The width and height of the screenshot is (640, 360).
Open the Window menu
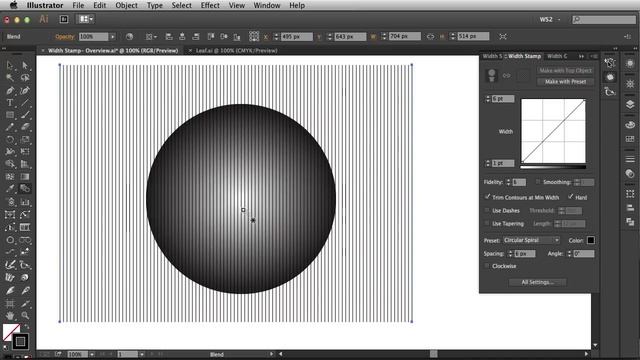267,5
